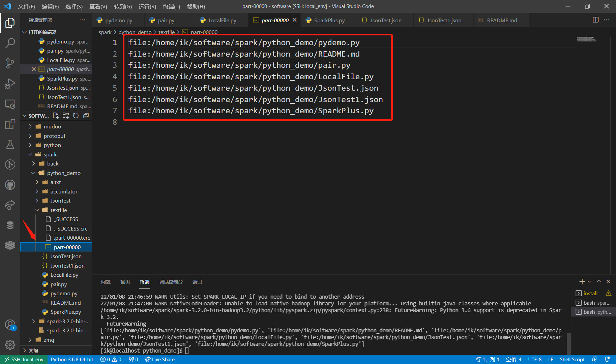616x364 pixels.
Task: Open the Explorer view in activity bar
Action: [10, 23]
